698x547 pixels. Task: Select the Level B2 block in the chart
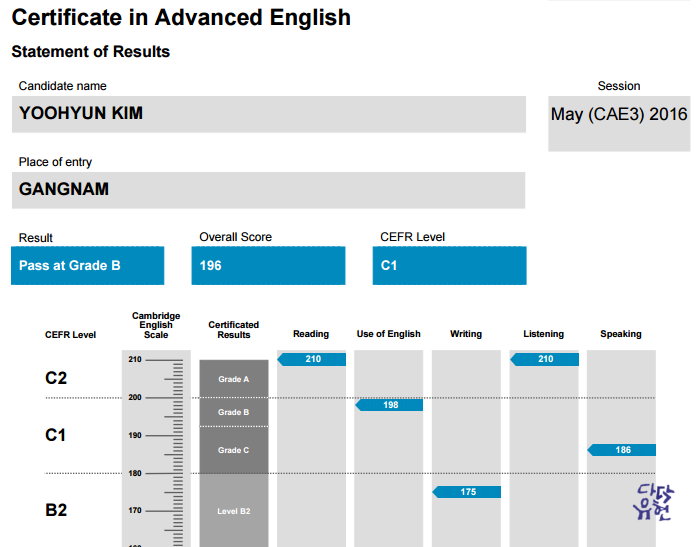234,510
